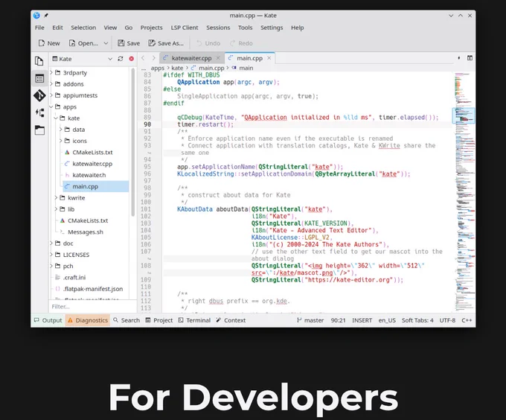Open the Soft Tabs: 4 indentation selector
The height and width of the screenshot is (420, 506).
click(417, 320)
